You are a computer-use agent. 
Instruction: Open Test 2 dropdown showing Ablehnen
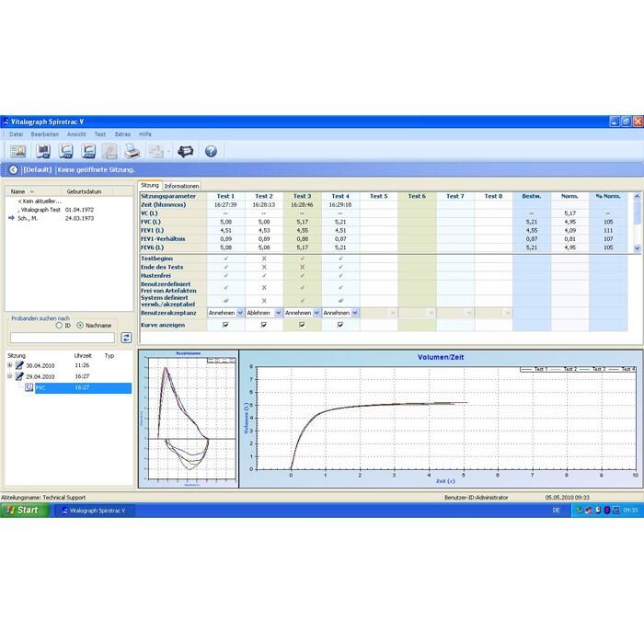[x=278, y=313]
